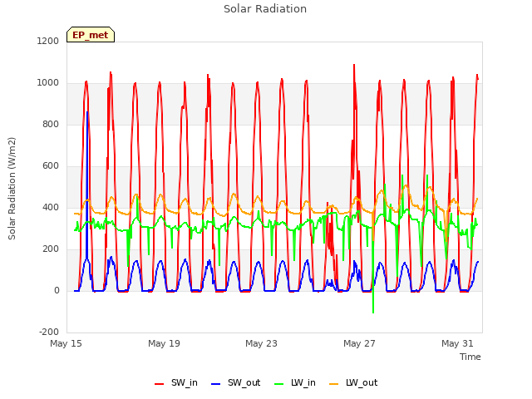Screen dimensions: 532x399
Task: Click the green LW_in legend marker
Action: [278, 384]
